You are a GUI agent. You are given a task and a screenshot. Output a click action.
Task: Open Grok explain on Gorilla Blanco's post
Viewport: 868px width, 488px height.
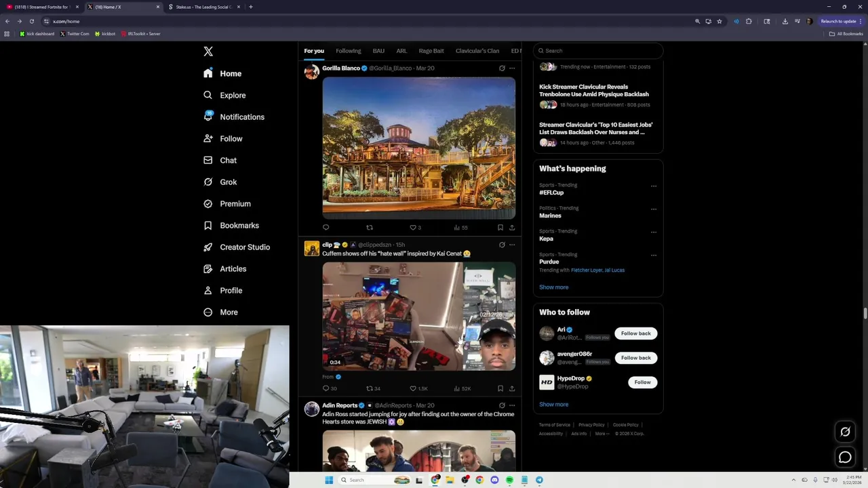(502, 68)
